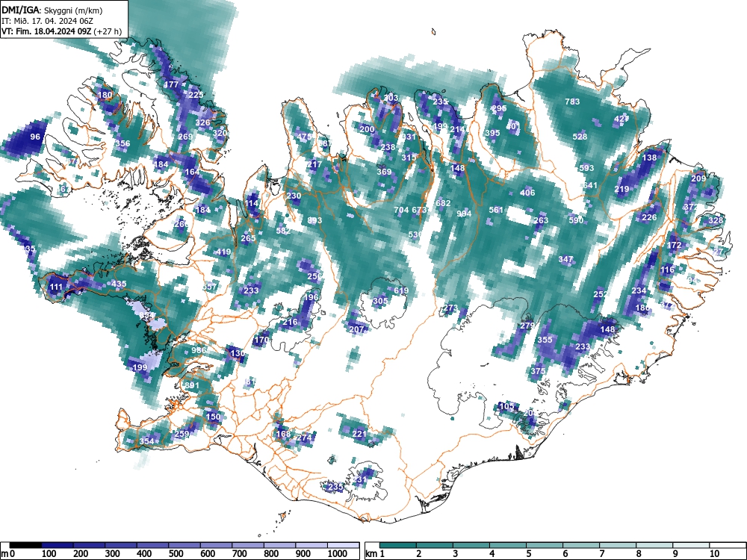Select the map value 105 in the southeast

(x=506, y=407)
